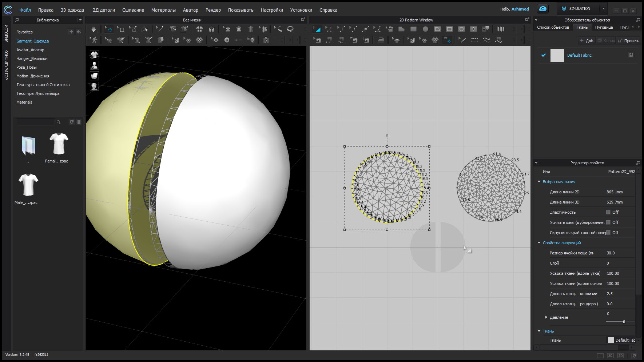Screen dimensions: 644x362
Task: Switch to the Пуговица tab
Action: click(x=604, y=27)
